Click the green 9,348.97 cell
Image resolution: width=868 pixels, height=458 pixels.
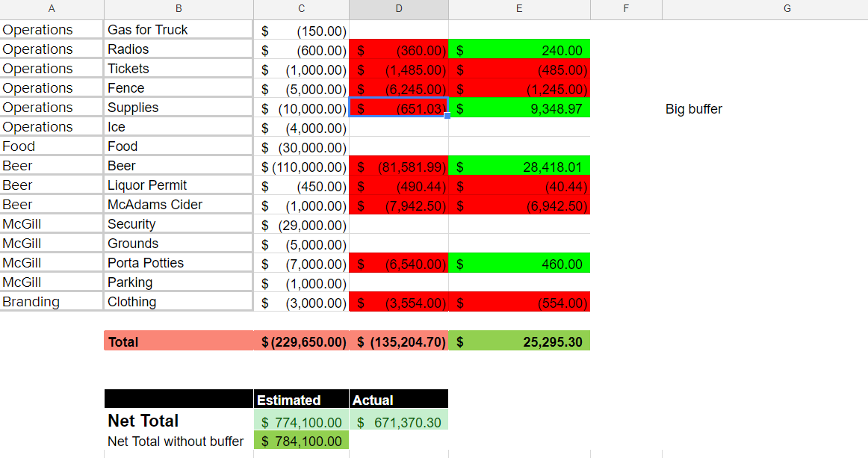[x=519, y=108]
